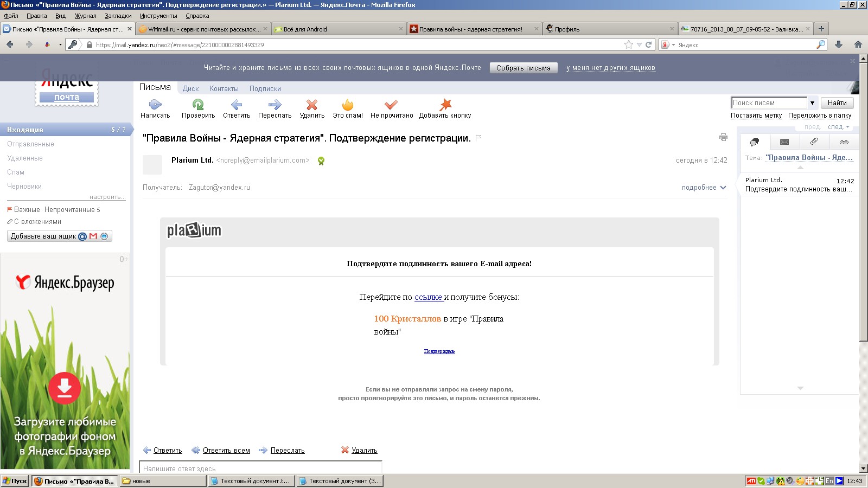The width and height of the screenshot is (868, 488).
Task: Open a new browser tab with plus button
Action: coord(821,29)
